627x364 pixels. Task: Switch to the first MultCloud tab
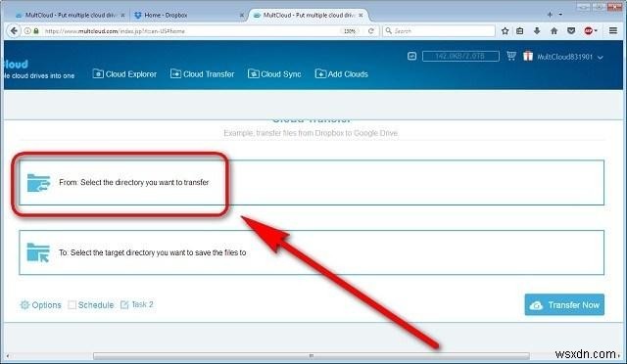tap(70, 16)
